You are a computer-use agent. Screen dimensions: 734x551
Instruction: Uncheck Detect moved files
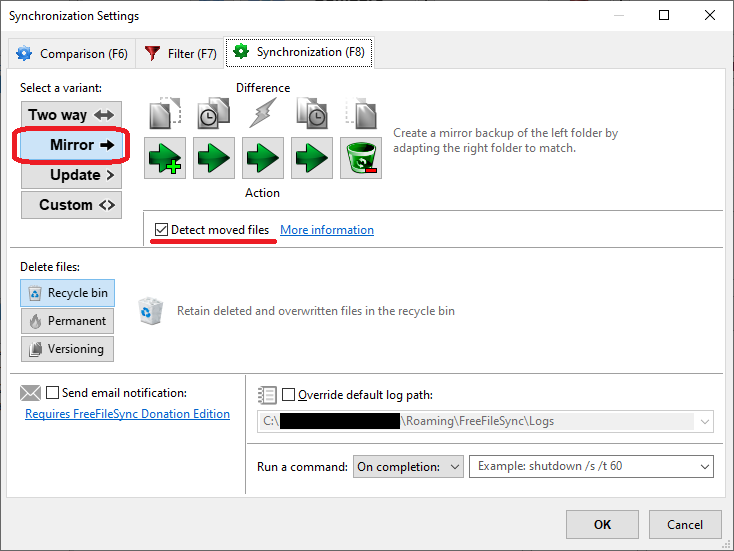coord(161,230)
